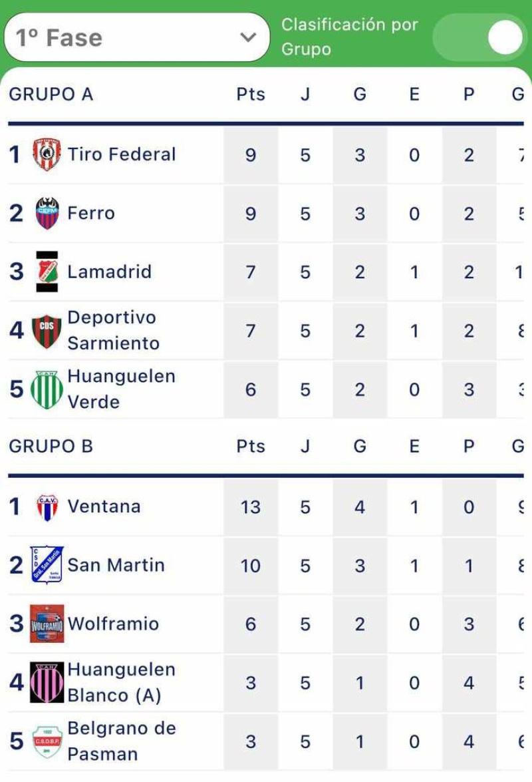The width and height of the screenshot is (532, 782).
Task: Click the Tiro Federal club crest
Action: 47,154
